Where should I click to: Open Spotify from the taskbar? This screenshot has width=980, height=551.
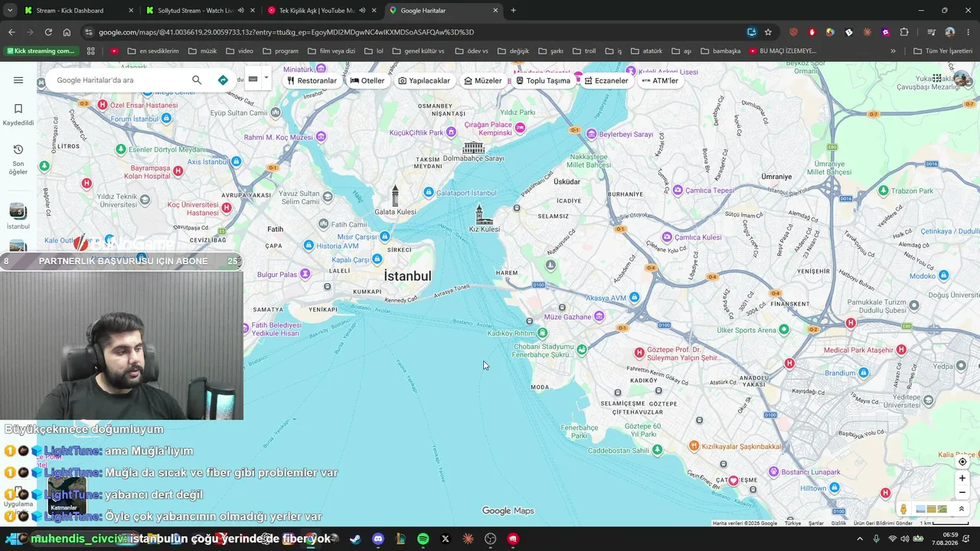pyautogui.click(x=423, y=539)
